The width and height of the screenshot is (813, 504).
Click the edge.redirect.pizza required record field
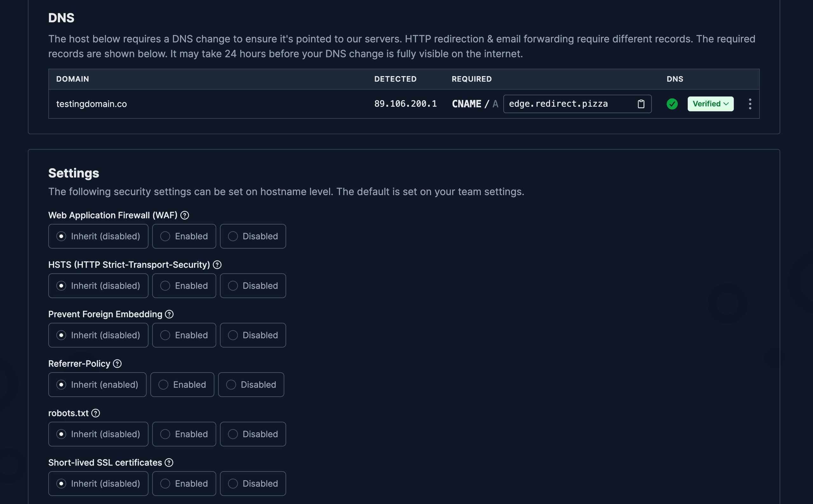click(577, 104)
